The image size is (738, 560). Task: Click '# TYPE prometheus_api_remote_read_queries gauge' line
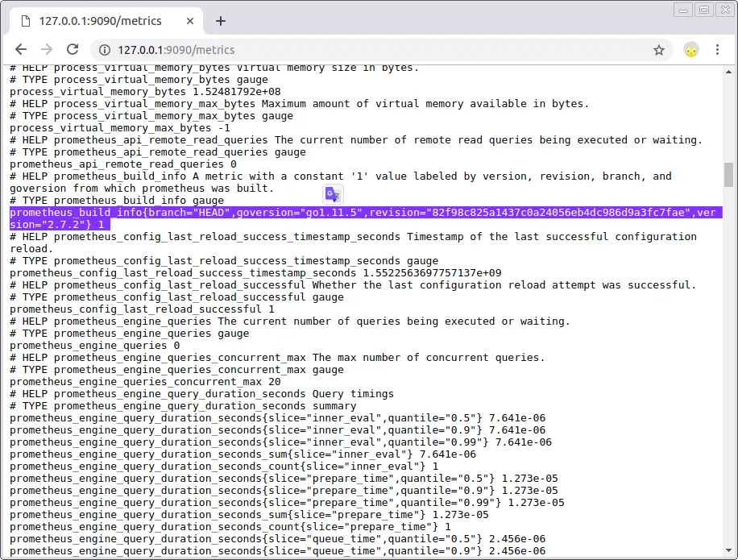pyautogui.click(x=158, y=152)
